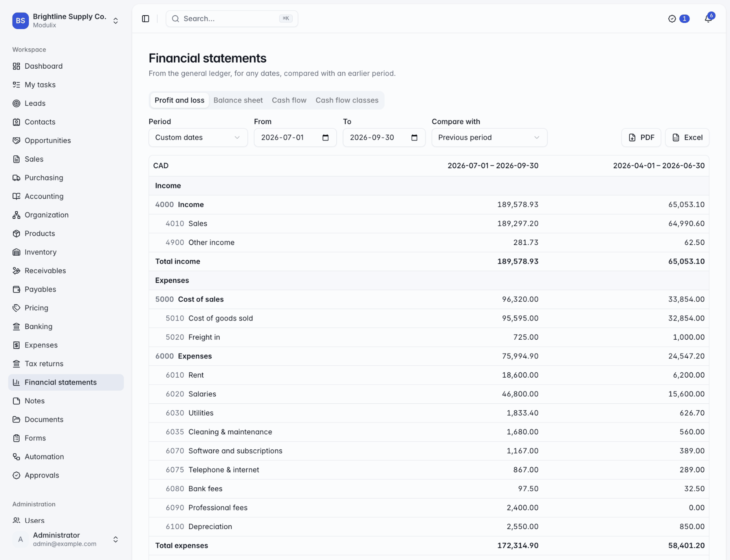Click the 5010 Cost of goods sold row
Viewport: 730px width, 560px height.
pos(429,318)
